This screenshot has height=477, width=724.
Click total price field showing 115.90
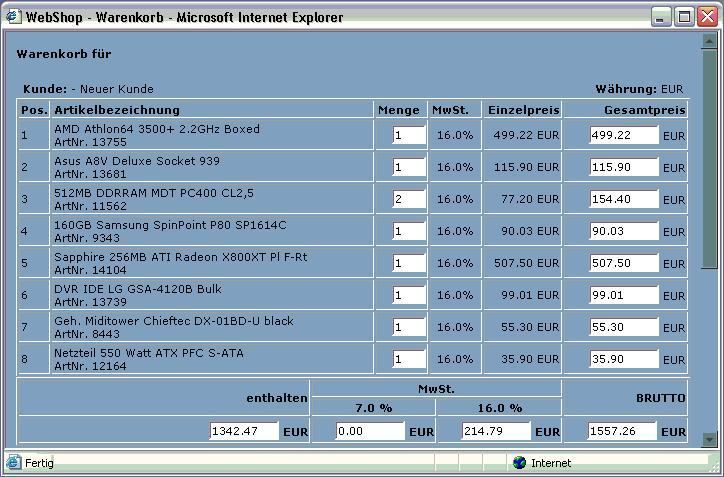[x=624, y=167]
